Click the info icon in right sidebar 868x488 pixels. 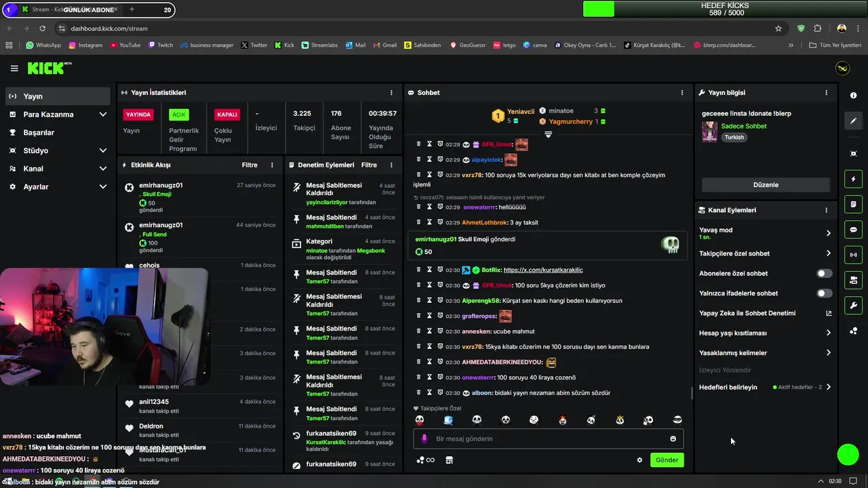853,96
